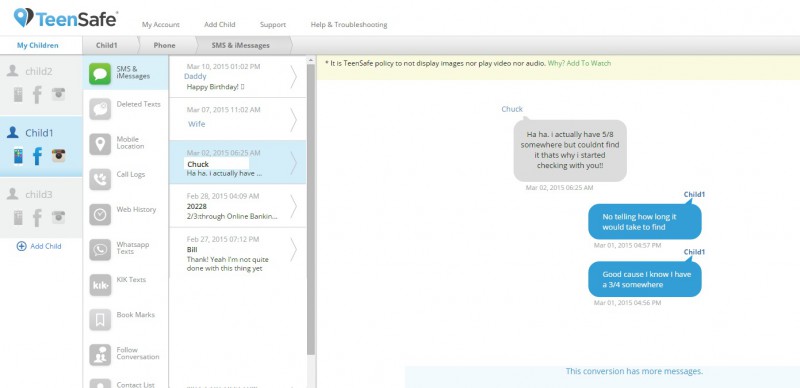Load more via 'This conversion has more messages'
Viewport: 800px width, 388px height.
click(x=634, y=371)
